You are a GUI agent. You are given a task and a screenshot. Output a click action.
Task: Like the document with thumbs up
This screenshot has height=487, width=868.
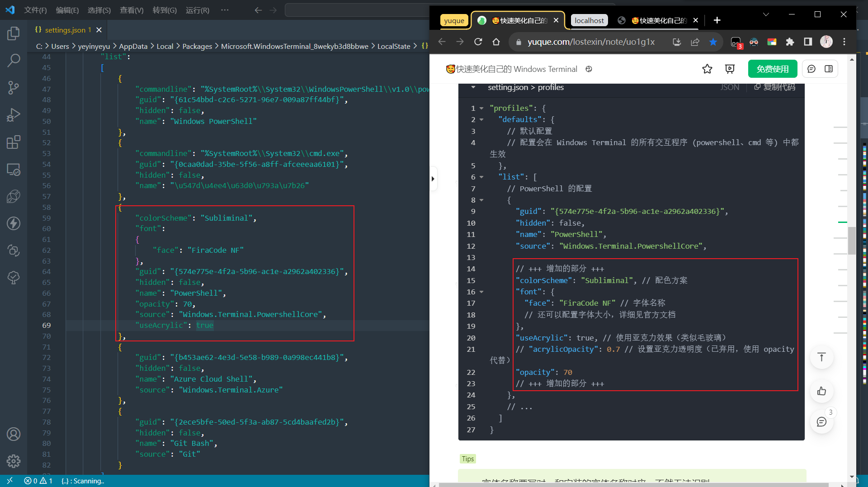point(821,391)
